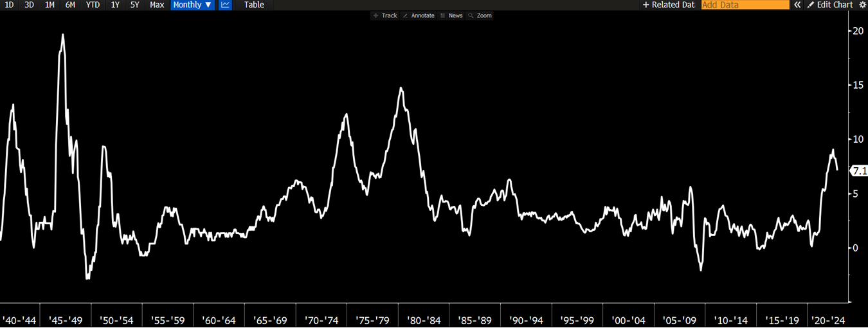Select the 6M time range
Image resolution: width=868 pixels, height=328 pixels.
pos(70,5)
